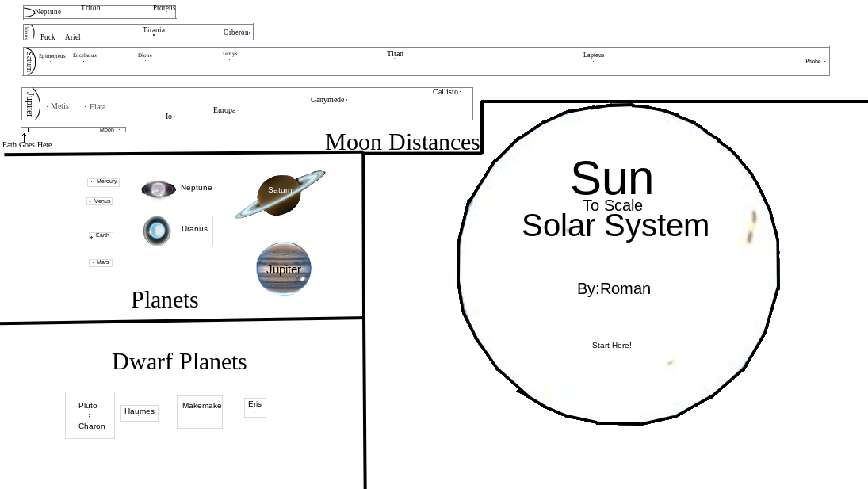Select the Venus label box
This screenshot has height=489, width=868.
(x=100, y=201)
